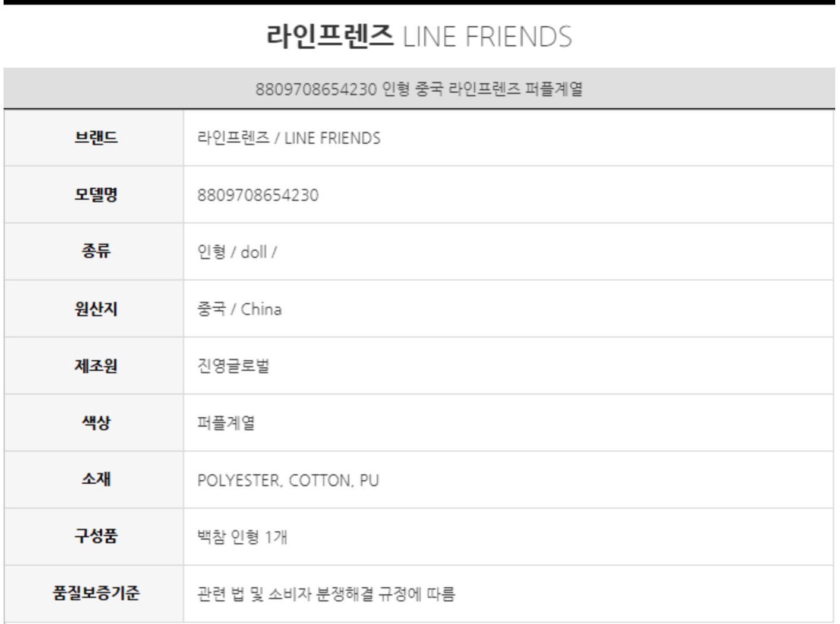Click the 중국 / China origin value

point(239,309)
